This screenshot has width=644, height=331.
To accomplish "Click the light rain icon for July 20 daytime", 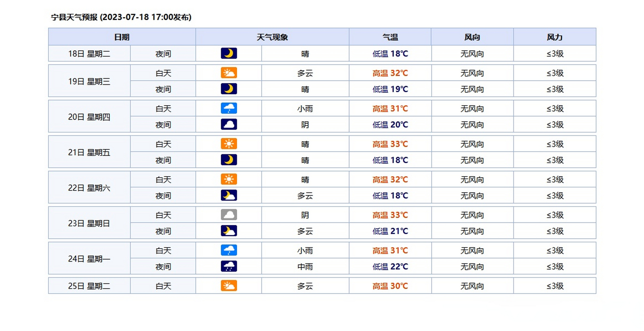I will click(229, 109).
